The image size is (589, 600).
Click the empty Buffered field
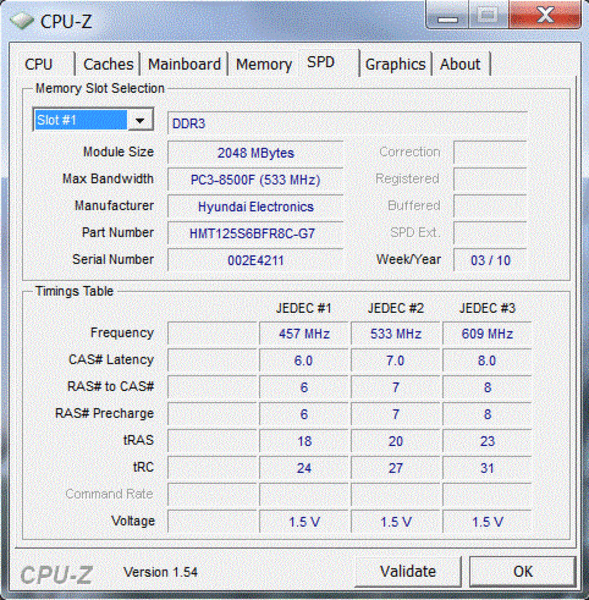490,206
